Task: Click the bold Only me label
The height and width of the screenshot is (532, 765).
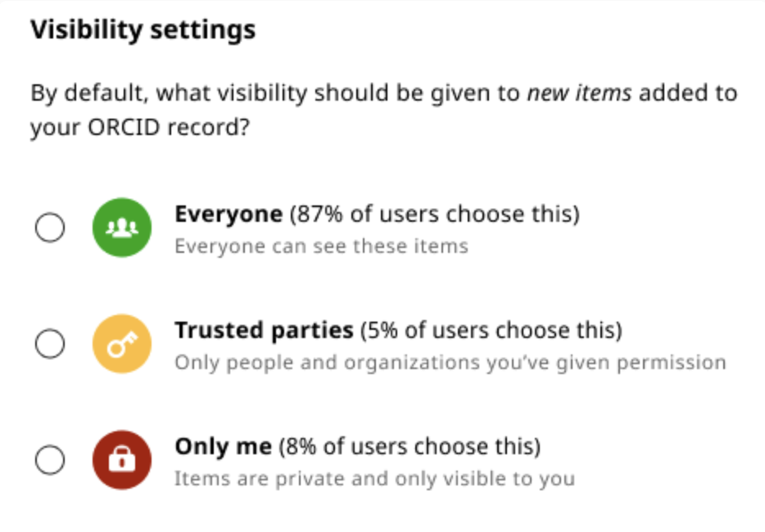Action: coord(222,447)
